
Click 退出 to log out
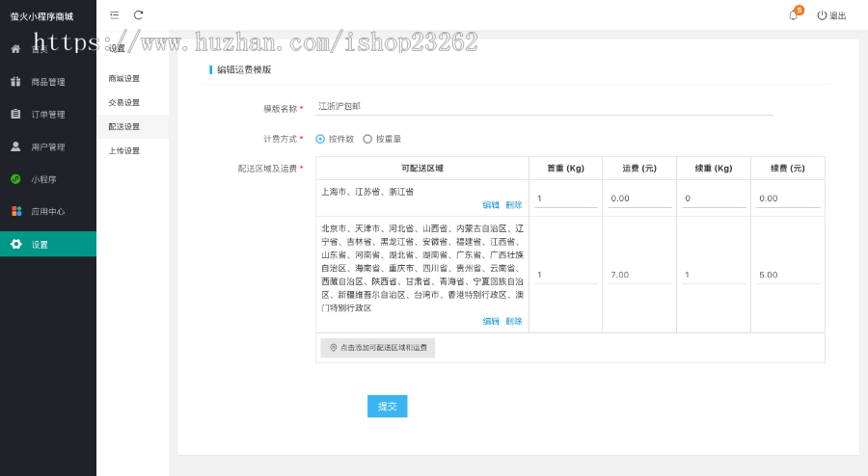point(831,15)
